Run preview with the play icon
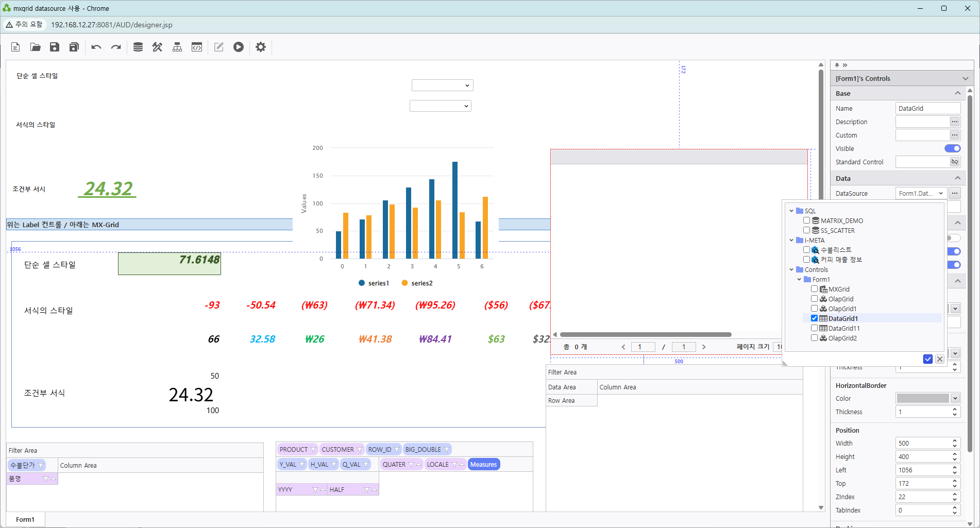 click(238, 47)
